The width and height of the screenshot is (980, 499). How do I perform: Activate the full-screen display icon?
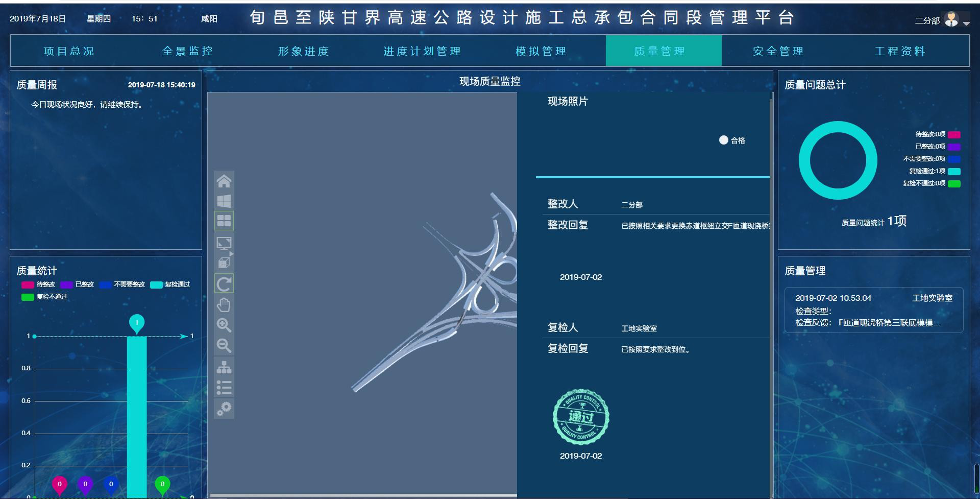[224, 242]
